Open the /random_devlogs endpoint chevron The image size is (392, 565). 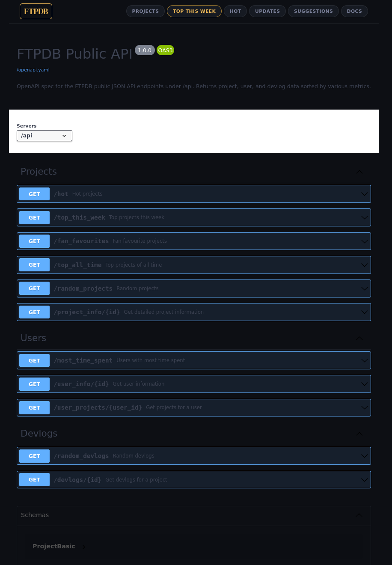coord(364,456)
